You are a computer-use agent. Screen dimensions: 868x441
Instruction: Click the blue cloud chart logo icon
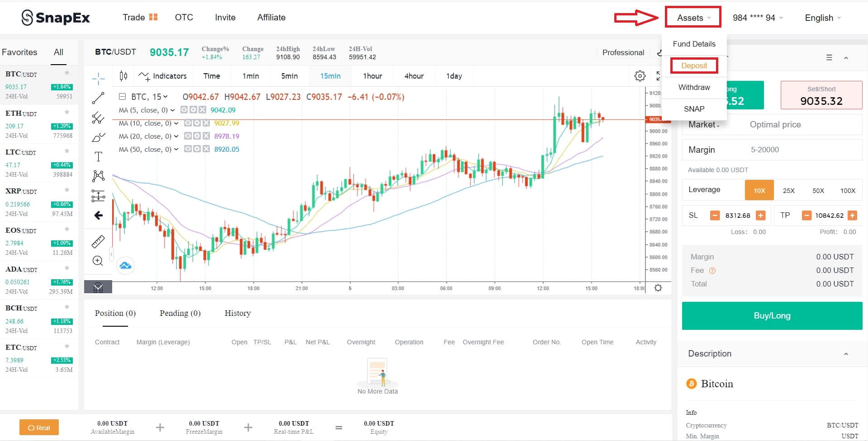tap(125, 266)
